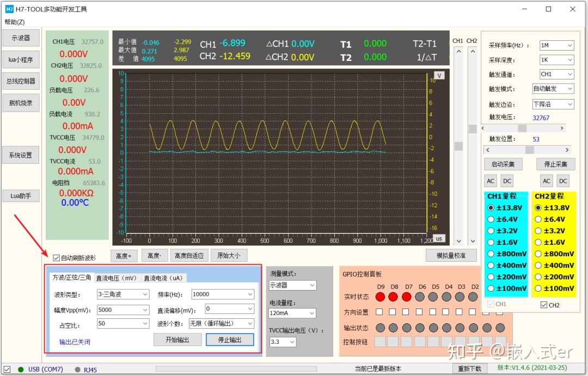Open the 波形类型 dropdown showing 3-三角波
The image size is (588, 376).
coord(122,294)
